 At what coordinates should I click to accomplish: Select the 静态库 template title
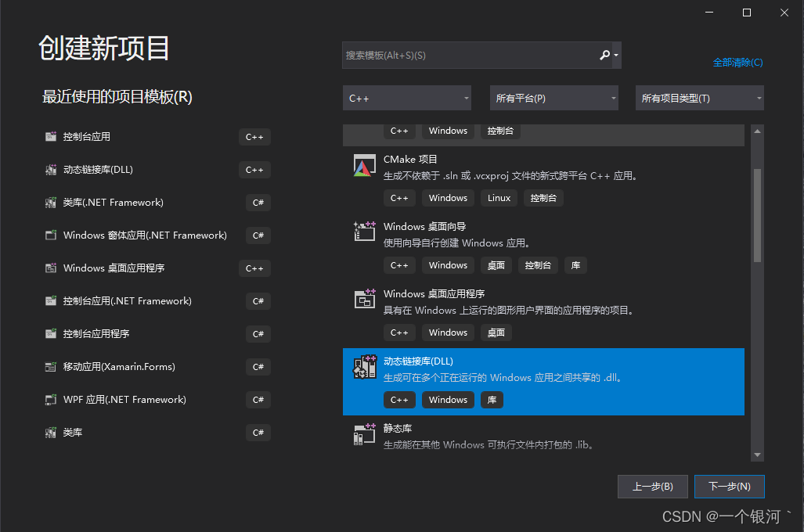tap(398, 428)
